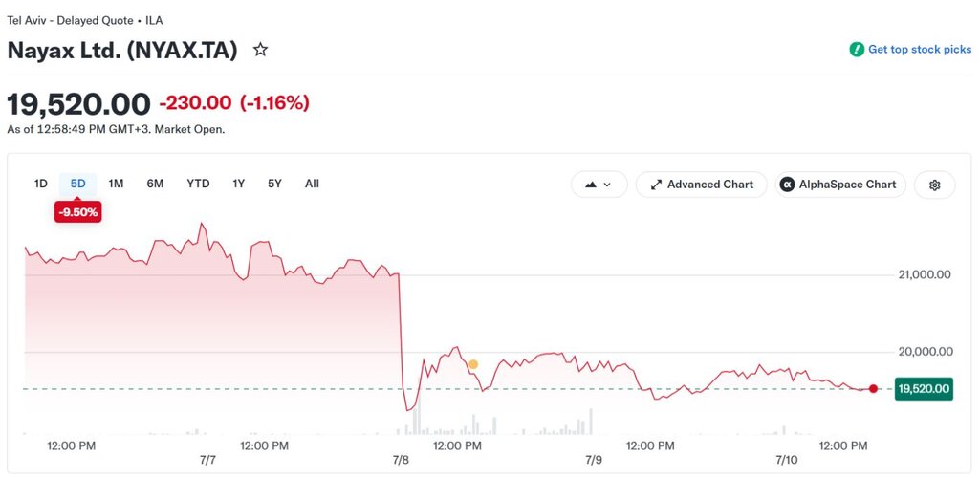Choose the YTD range
The height and width of the screenshot is (478, 980).
[198, 184]
